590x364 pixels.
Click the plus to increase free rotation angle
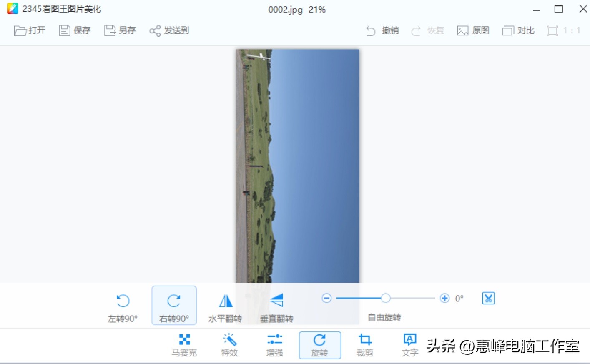pyautogui.click(x=444, y=298)
